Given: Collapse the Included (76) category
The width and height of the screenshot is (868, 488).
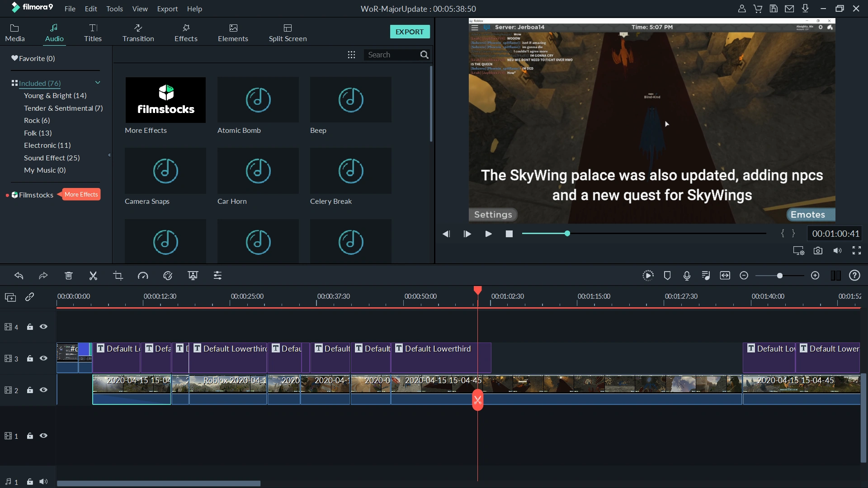Looking at the screenshot, I should [x=98, y=83].
